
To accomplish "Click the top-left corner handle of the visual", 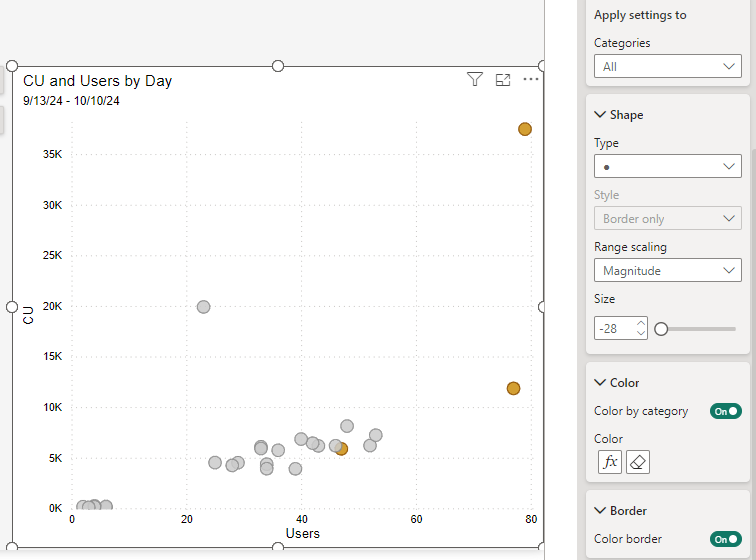I will tap(12, 66).
